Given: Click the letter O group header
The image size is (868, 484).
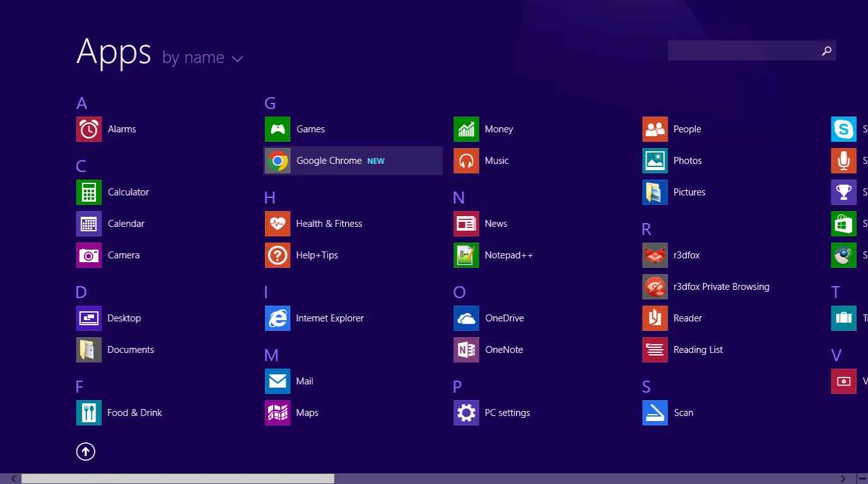Looking at the screenshot, I should (459, 292).
